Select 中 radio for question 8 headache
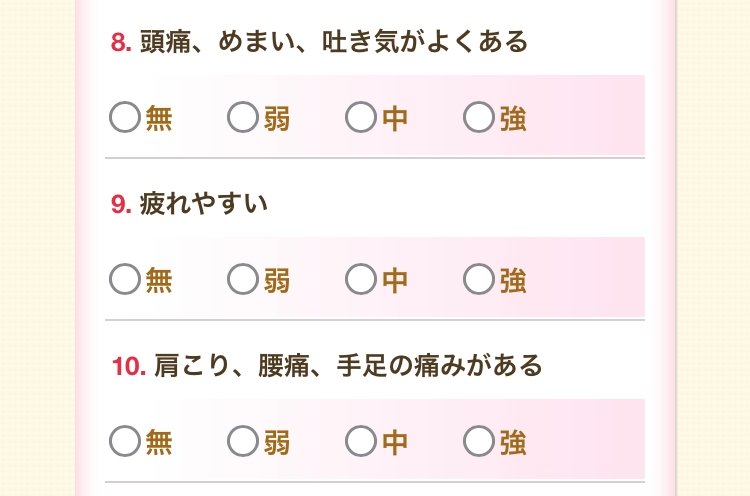The image size is (750, 496). [x=360, y=118]
